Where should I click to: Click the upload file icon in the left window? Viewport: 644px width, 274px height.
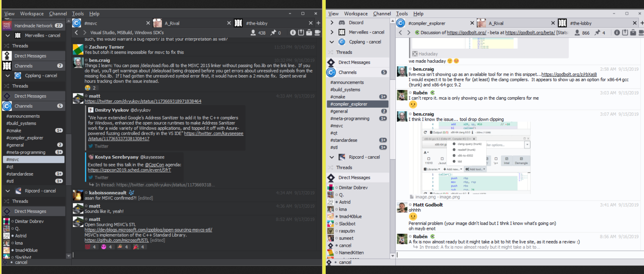click(x=301, y=33)
